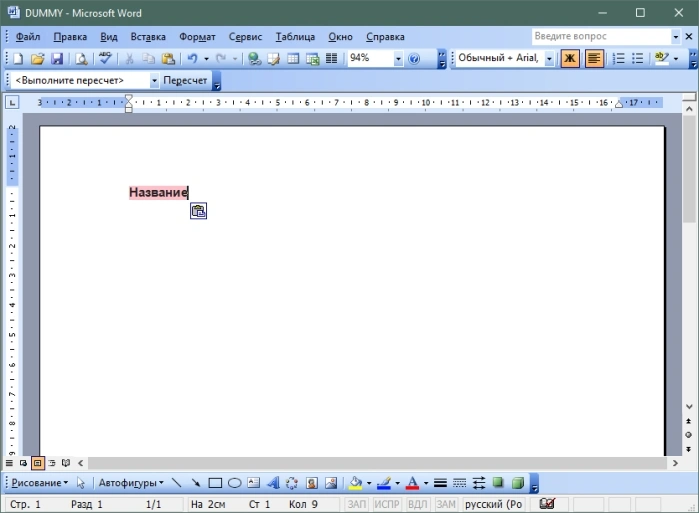Expand the Выполните пересчет dropdown
Viewport: 699px width, 513px height.
pyautogui.click(x=154, y=81)
